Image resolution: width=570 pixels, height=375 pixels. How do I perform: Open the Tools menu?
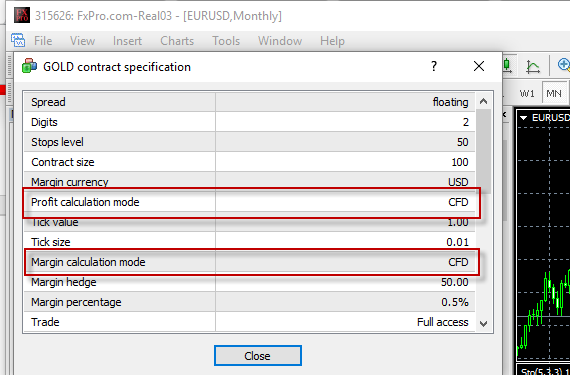(226, 41)
